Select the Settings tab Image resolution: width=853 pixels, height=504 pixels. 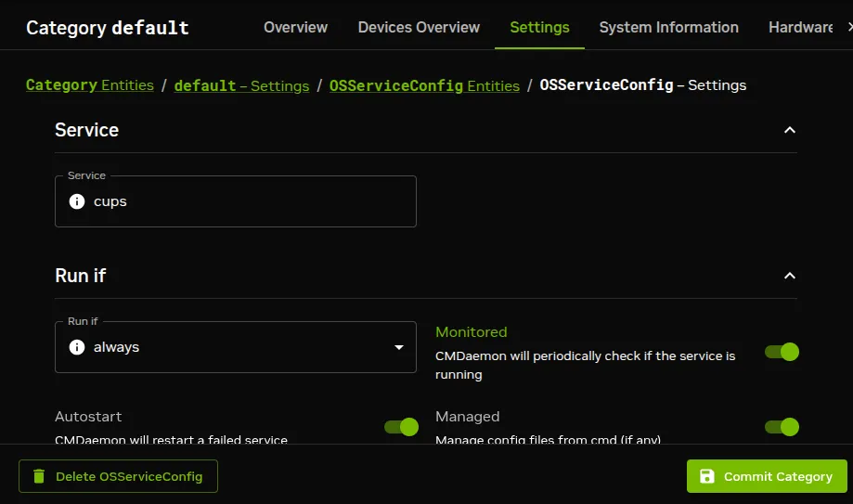(539, 27)
